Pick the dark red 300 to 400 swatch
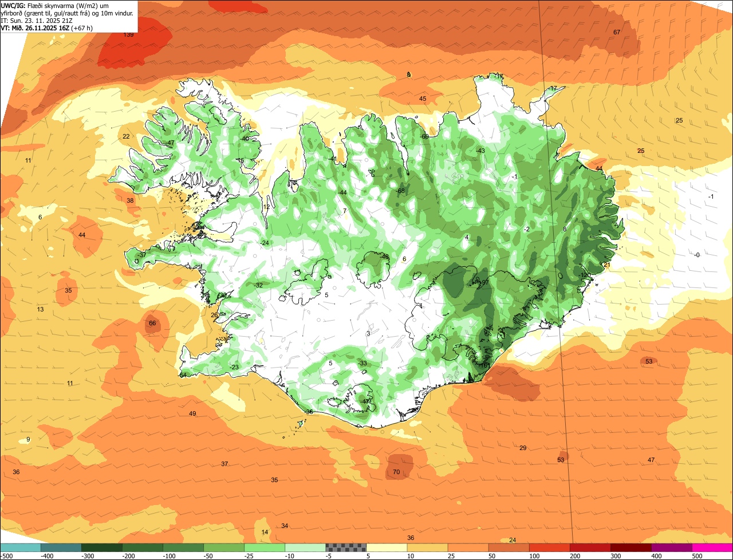 630,547
